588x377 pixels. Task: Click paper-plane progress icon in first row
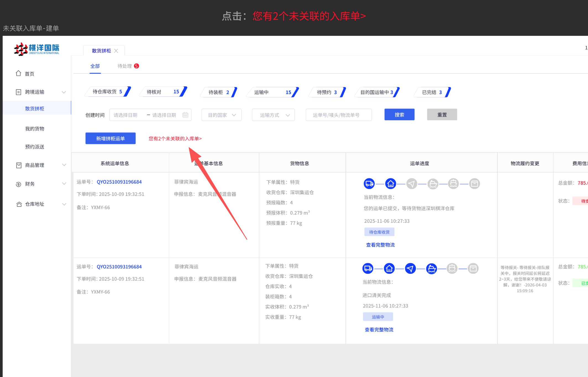pos(412,184)
